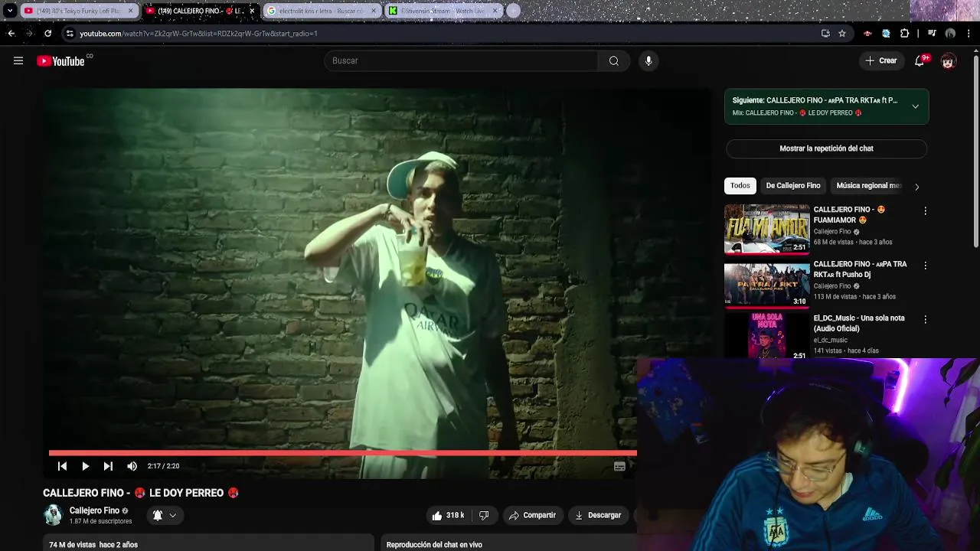
Task: Open browser extensions puzzle icon
Action: pos(905,34)
